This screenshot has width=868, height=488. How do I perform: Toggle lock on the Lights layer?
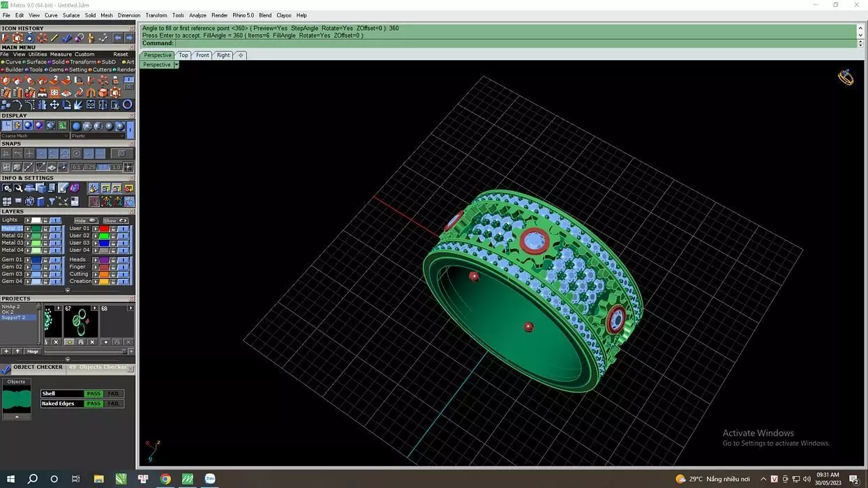45,220
